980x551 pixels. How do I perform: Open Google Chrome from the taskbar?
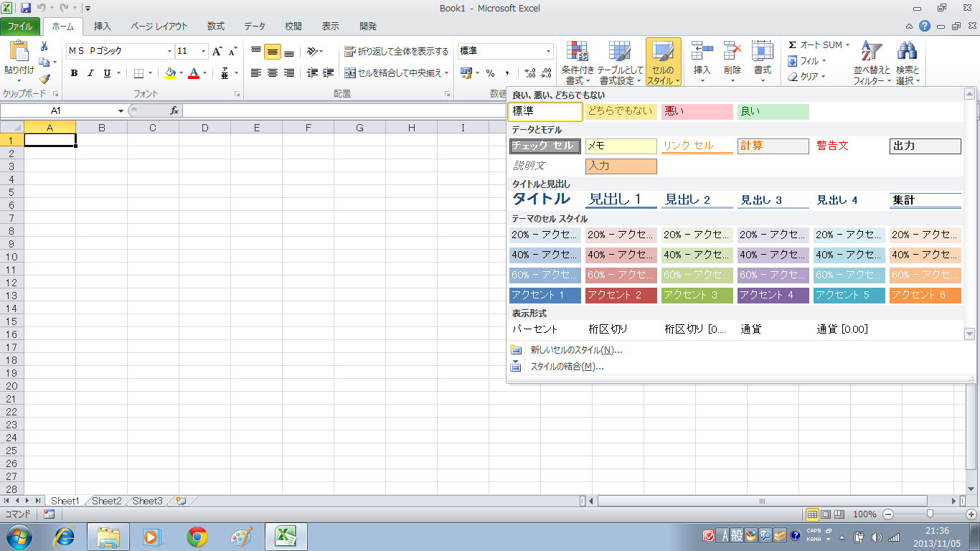click(x=197, y=537)
